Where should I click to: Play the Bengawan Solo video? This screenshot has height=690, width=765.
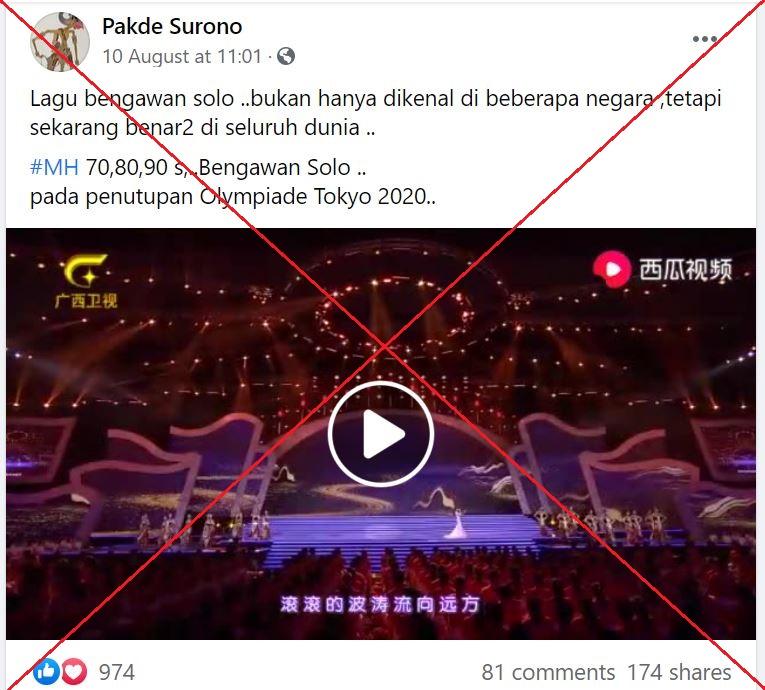[x=381, y=434]
